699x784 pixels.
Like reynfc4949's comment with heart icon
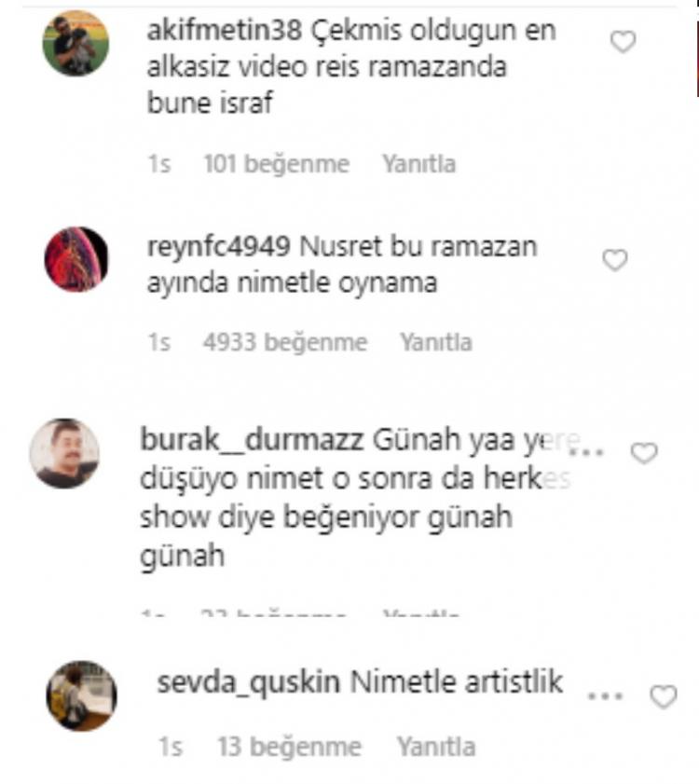point(615,260)
